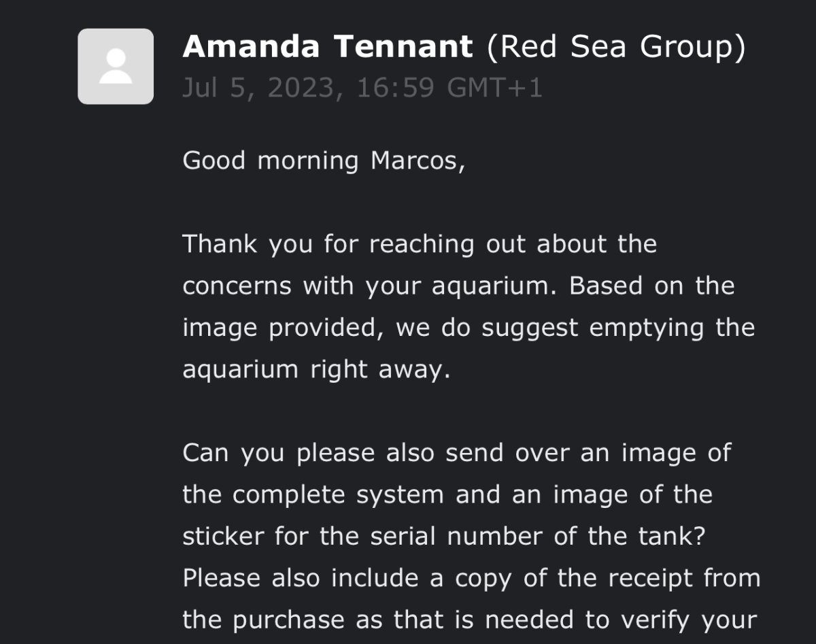
Task: Click the 'Can you please also send' text
Action: pyautogui.click(x=307, y=453)
